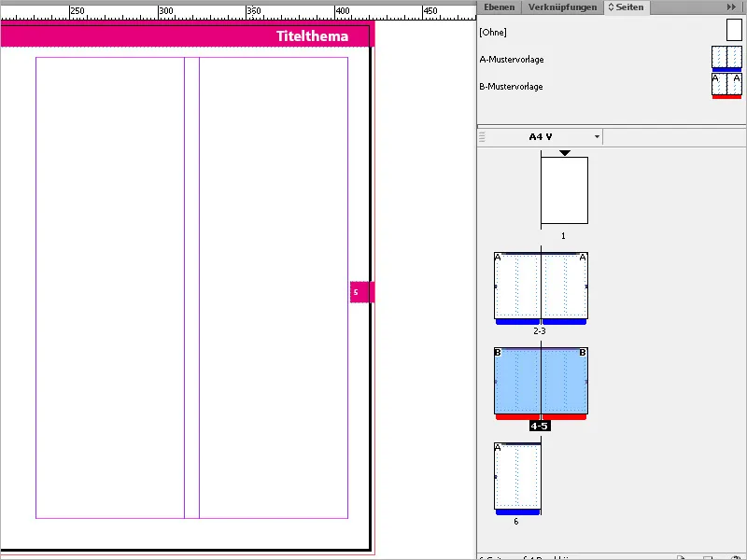Select the page 6 thumbnail
747x560 pixels.
(x=516, y=476)
